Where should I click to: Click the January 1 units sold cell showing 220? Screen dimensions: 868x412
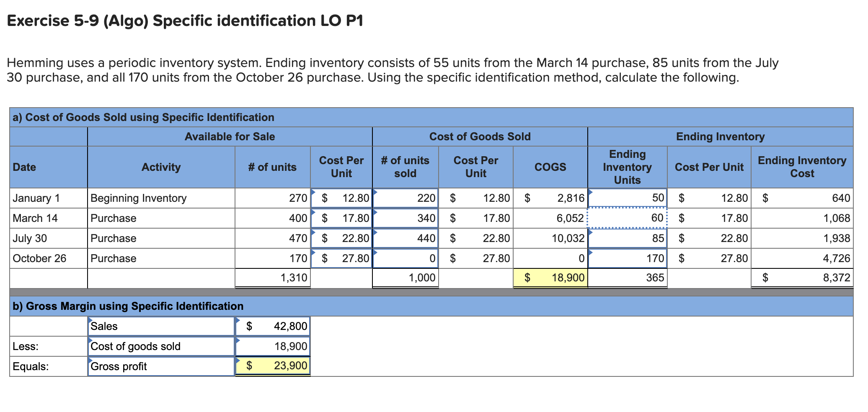click(406, 198)
